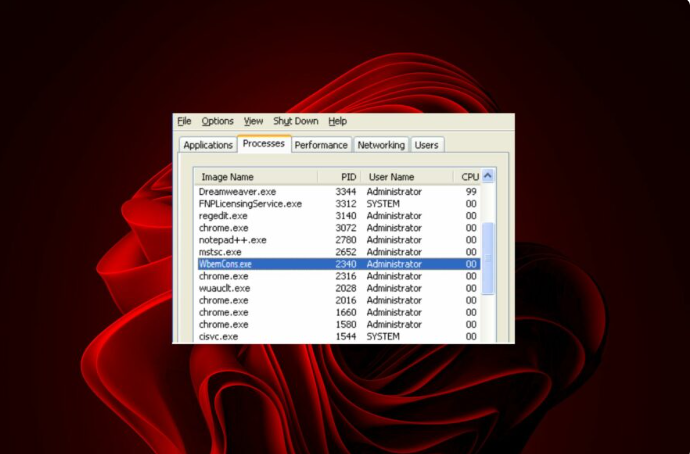Image resolution: width=690 pixels, height=454 pixels.
Task: Click Administrator user in mstsc.exe row
Action: tap(394, 252)
